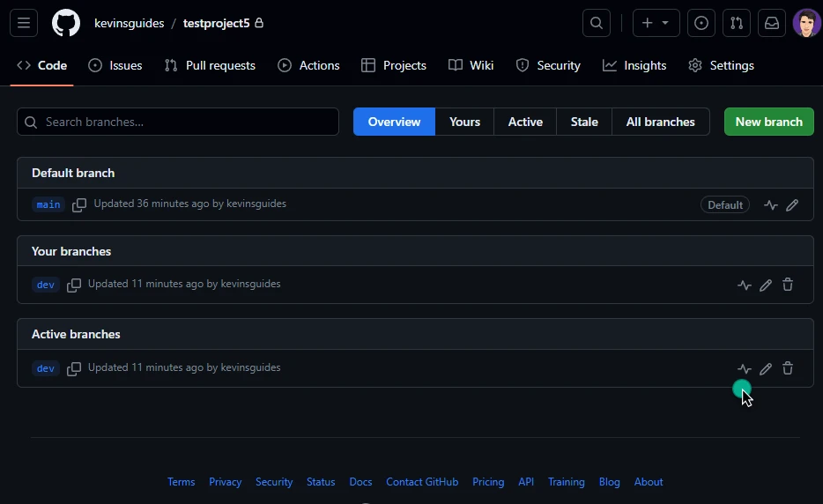823x504 pixels.
Task: Copy dev branch name under Active branches
Action: [74, 368]
